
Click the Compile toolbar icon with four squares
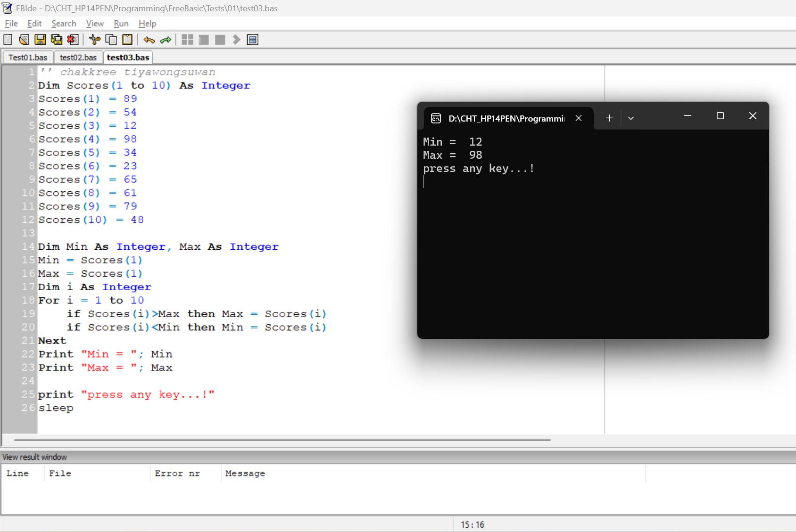click(188, 40)
